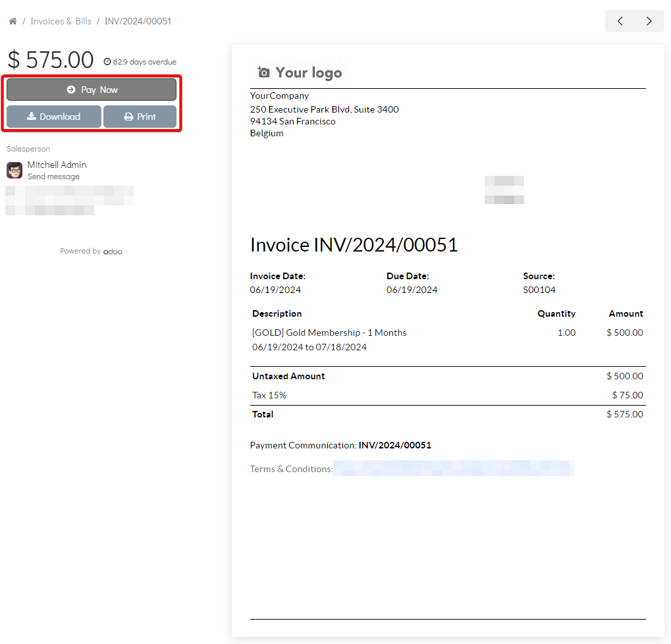Image resolution: width=671 pixels, height=644 pixels.
Task: Open the Powered by odoo logo link
Action: click(113, 252)
